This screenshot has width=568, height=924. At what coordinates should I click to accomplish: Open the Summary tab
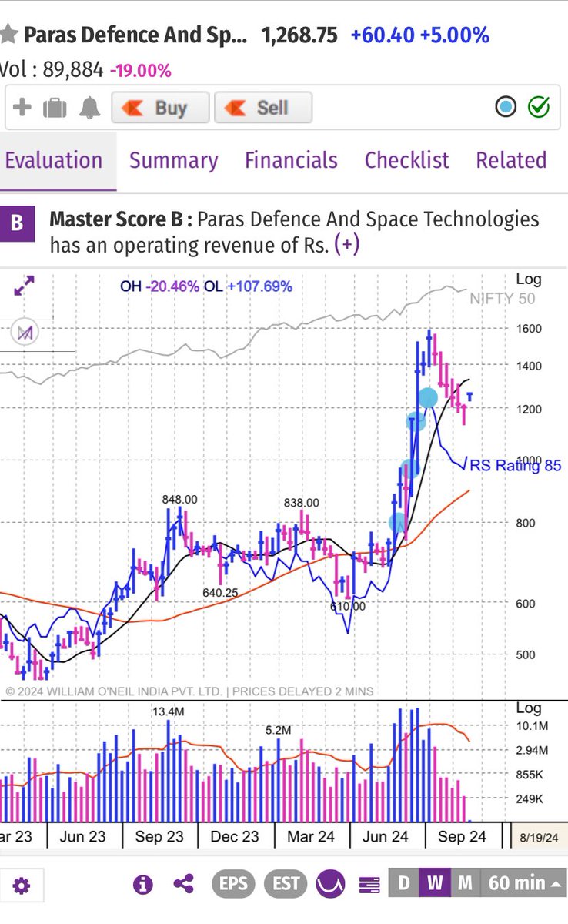(x=173, y=160)
